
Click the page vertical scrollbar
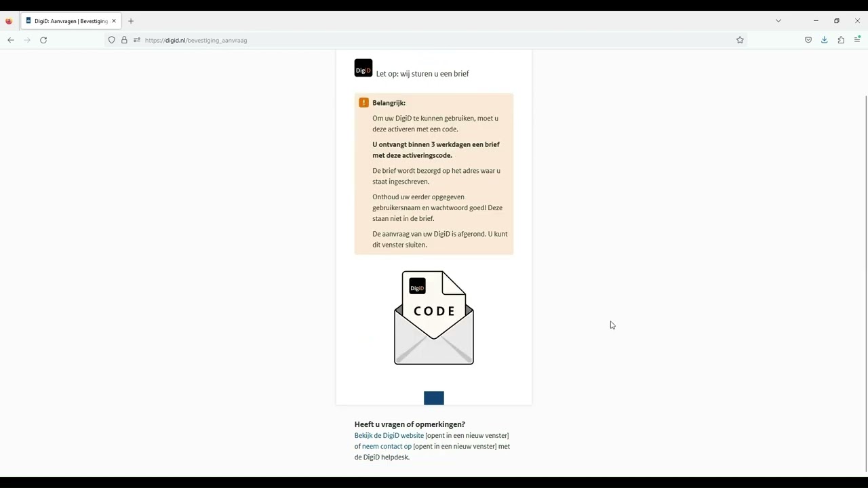point(865,283)
